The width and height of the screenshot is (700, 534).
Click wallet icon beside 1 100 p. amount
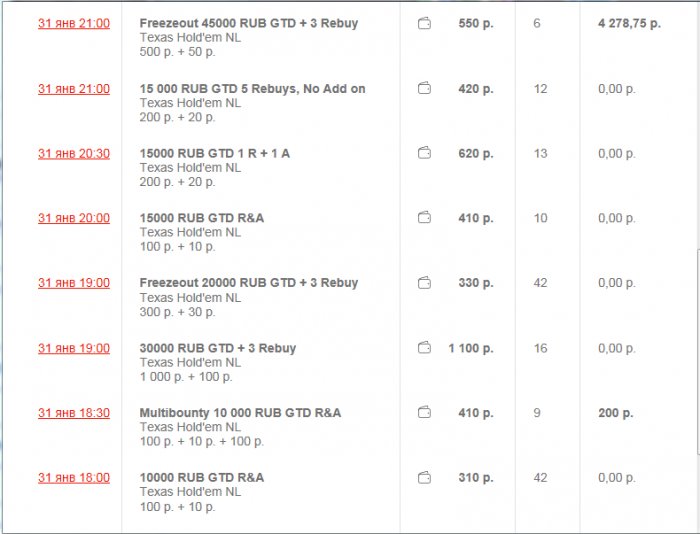tap(424, 348)
